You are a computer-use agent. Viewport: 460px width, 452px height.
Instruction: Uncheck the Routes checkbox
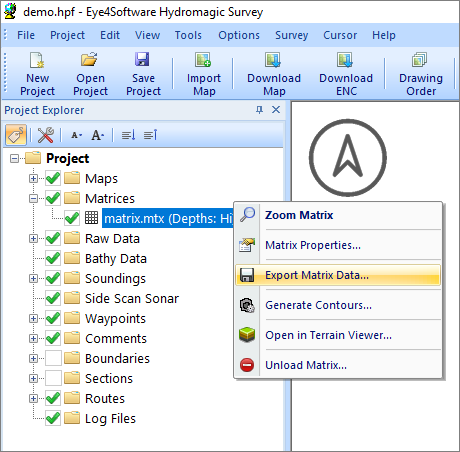point(53,398)
